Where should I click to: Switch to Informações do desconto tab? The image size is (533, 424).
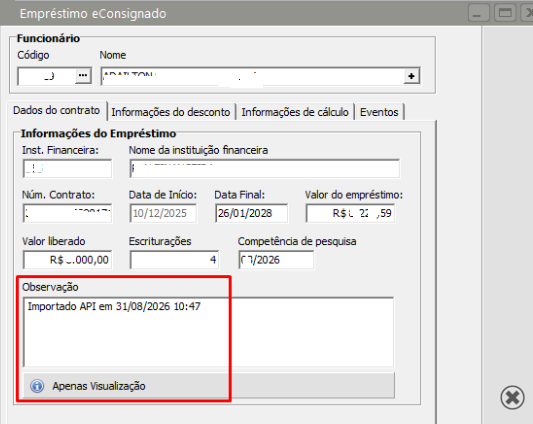coord(171,112)
